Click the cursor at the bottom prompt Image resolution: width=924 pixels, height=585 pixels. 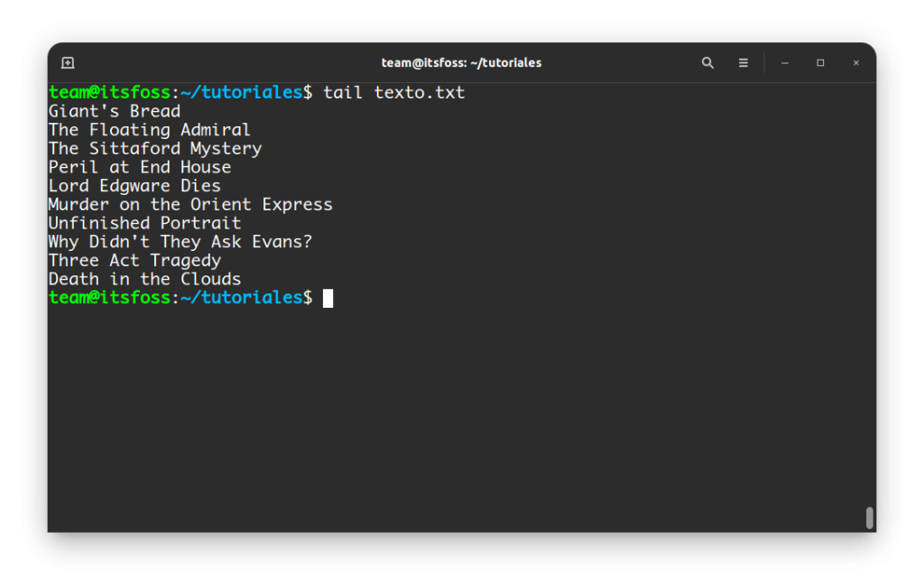(328, 299)
